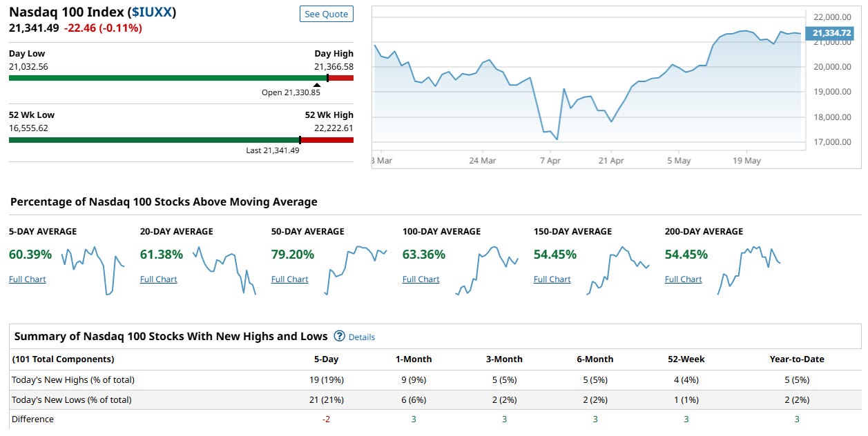Click the Difference row label
The width and height of the screenshot is (868, 436).
coord(32,419)
